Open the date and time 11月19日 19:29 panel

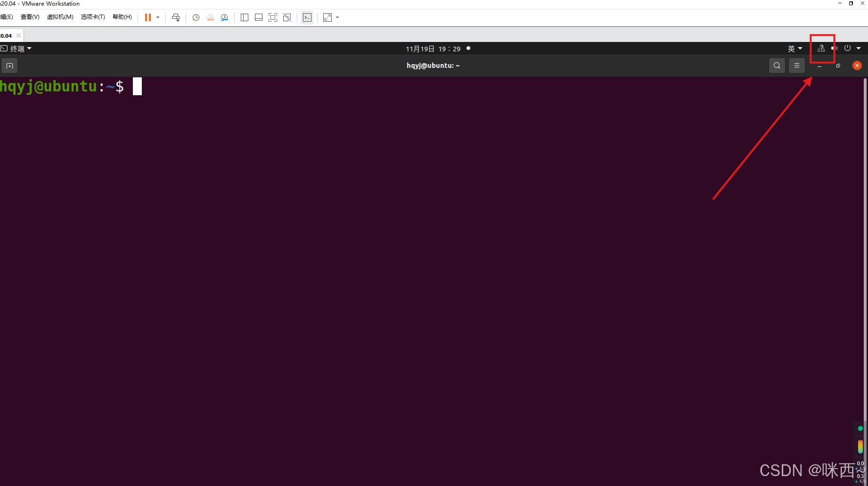coord(433,49)
